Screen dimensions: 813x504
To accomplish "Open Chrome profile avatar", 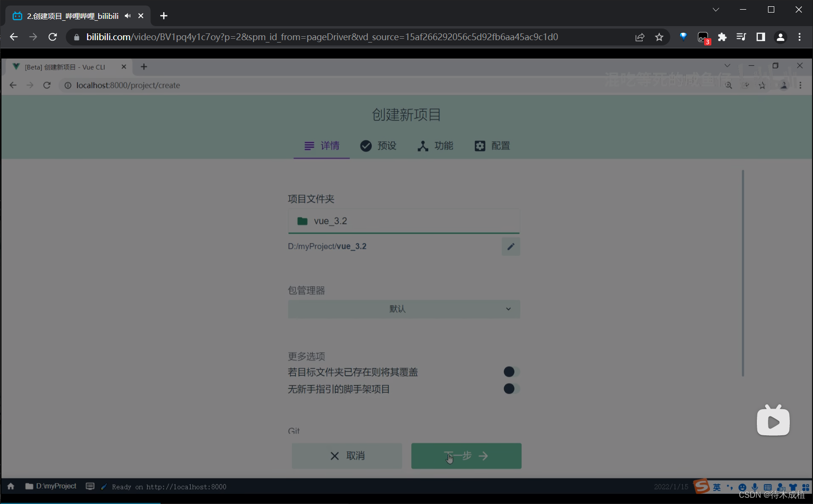I will point(780,37).
